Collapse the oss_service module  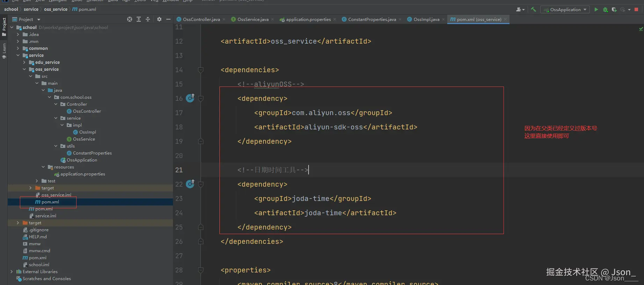(x=24, y=69)
